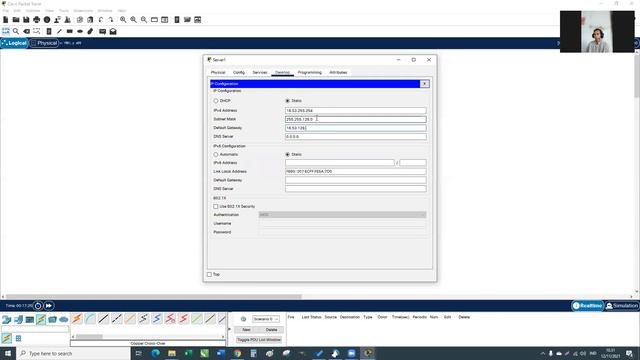Select the Draw Line tool
Screen dimensions: 640x360
59,31
